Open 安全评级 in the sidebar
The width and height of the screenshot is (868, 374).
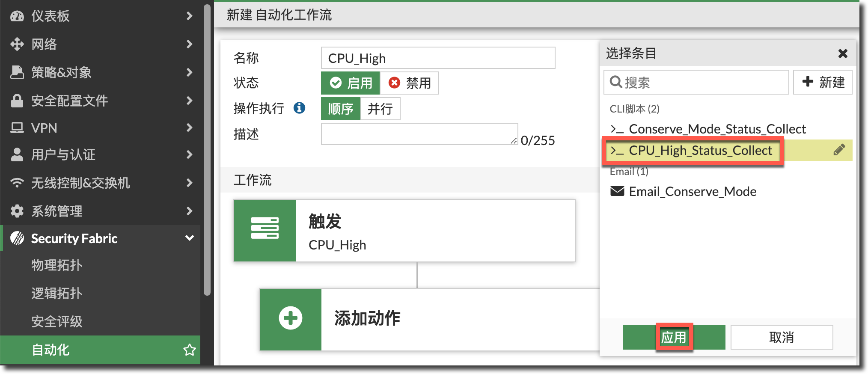point(56,321)
